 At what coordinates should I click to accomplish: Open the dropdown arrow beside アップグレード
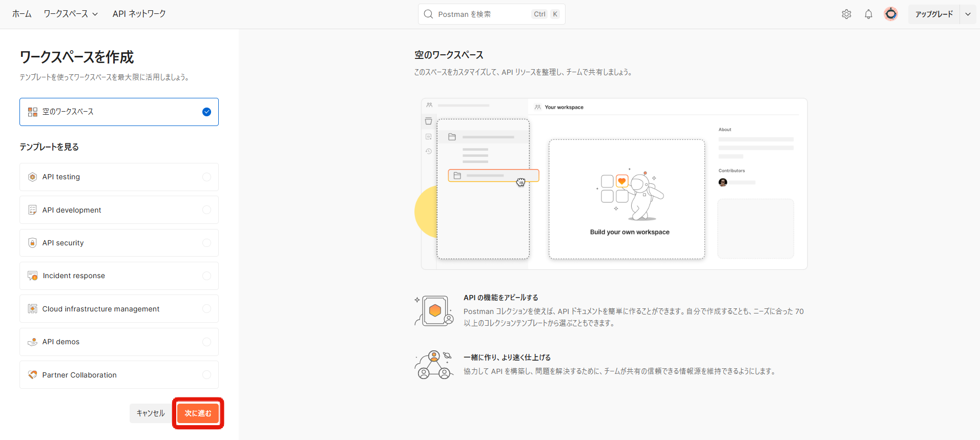968,14
